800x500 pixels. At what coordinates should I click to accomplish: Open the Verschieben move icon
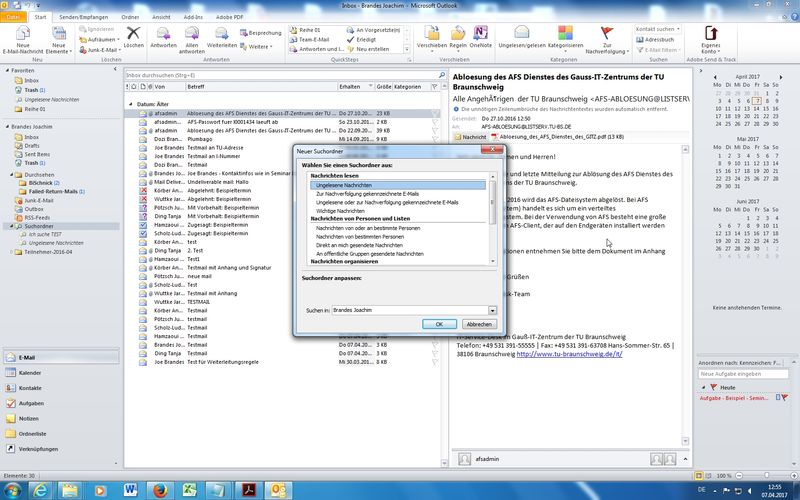432,37
